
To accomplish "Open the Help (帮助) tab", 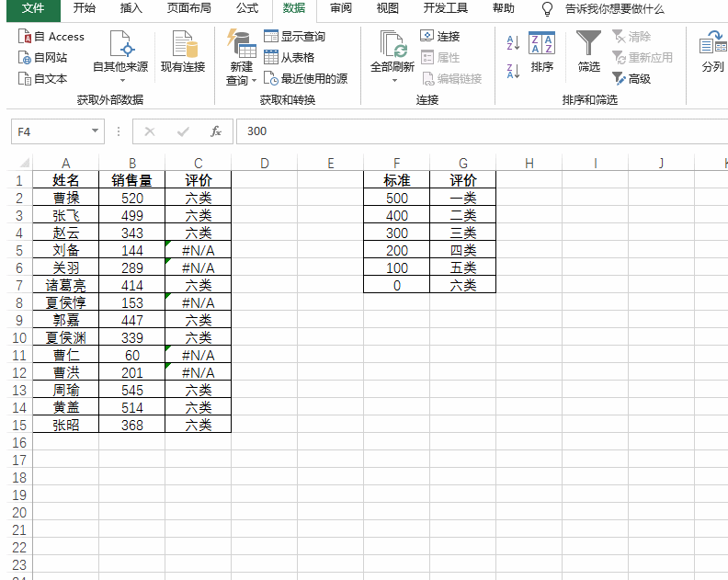I will 504,8.
